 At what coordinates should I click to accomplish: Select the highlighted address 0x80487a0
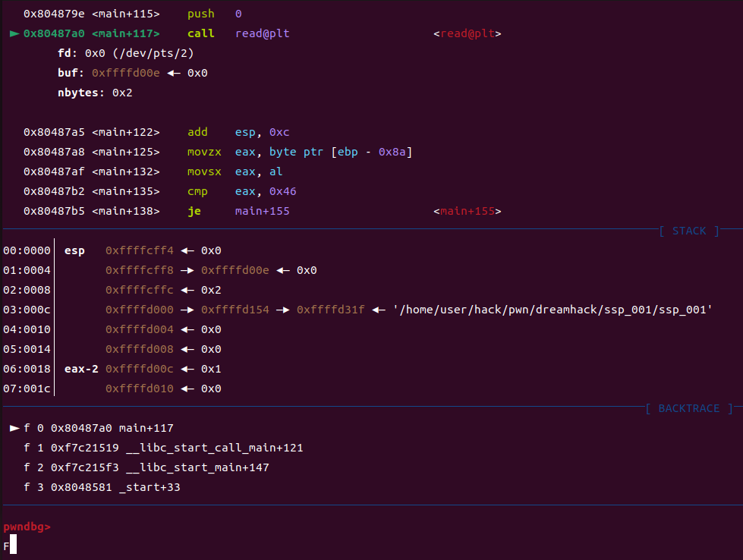pos(54,33)
